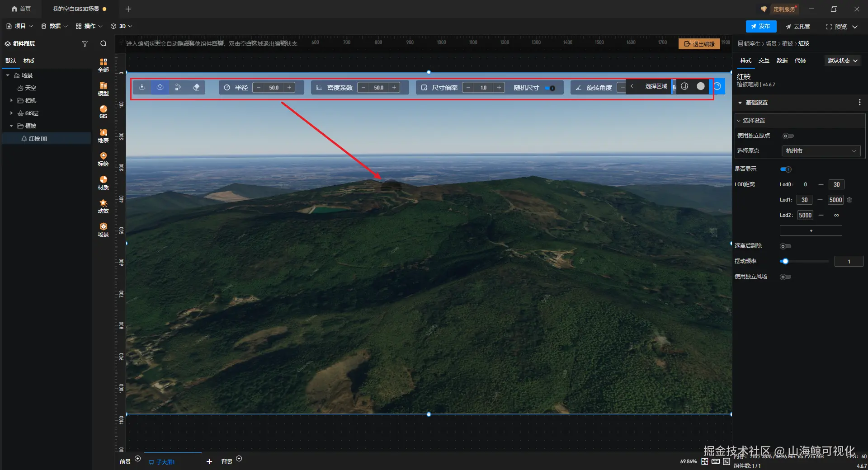868x470 pixels.
Task: Open the 选择原点 dropdown showing 杭州市
Action: tap(821, 151)
